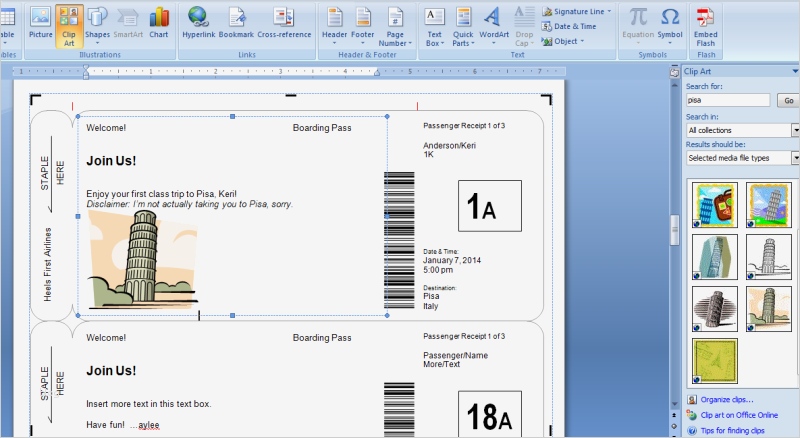Viewport: 800px width, 438px height.
Task: Click Organize clips link
Action: (x=727, y=400)
